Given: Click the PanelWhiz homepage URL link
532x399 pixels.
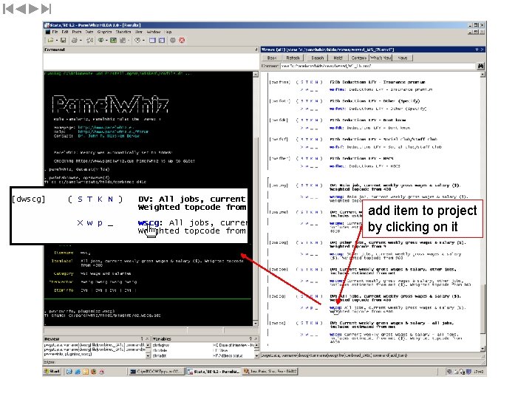Looking at the screenshot, I should click(x=105, y=127).
